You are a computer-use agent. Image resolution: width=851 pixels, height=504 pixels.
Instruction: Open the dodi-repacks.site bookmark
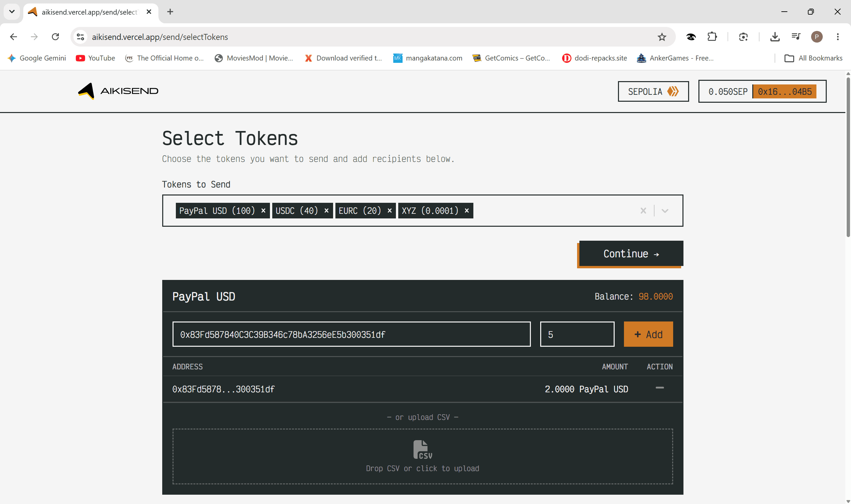point(595,58)
